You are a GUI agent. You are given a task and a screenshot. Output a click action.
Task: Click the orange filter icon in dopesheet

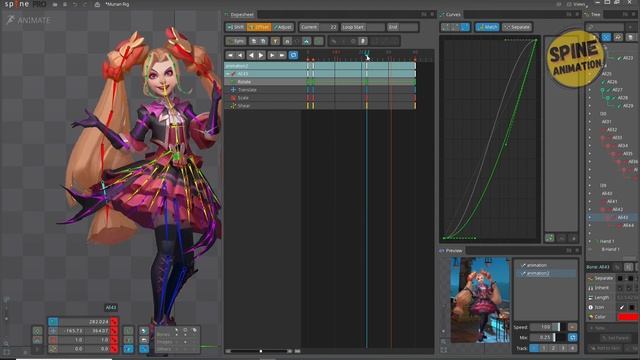click(x=275, y=41)
